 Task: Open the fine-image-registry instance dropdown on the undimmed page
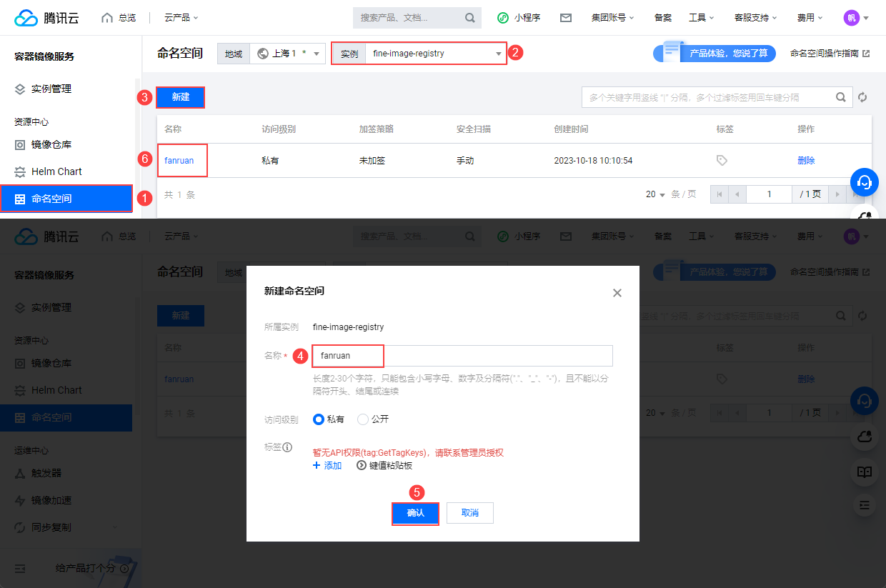436,54
